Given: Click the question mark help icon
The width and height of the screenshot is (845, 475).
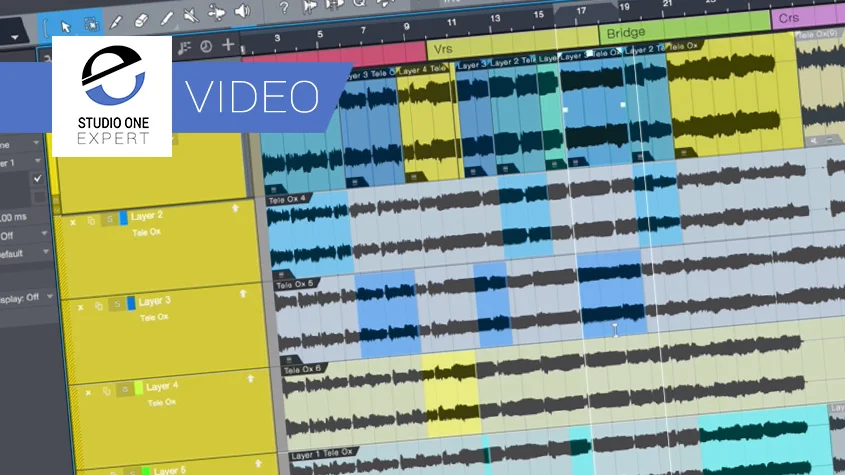Looking at the screenshot, I should click(x=284, y=8).
